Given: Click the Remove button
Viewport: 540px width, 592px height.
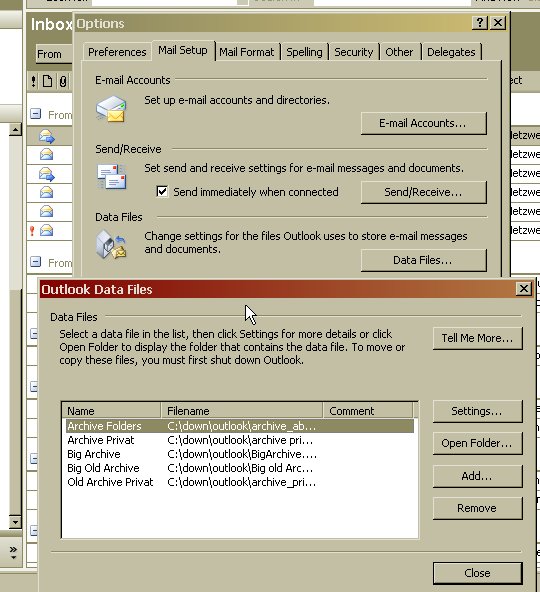Looking at the screenshot, I should (478, 508).
